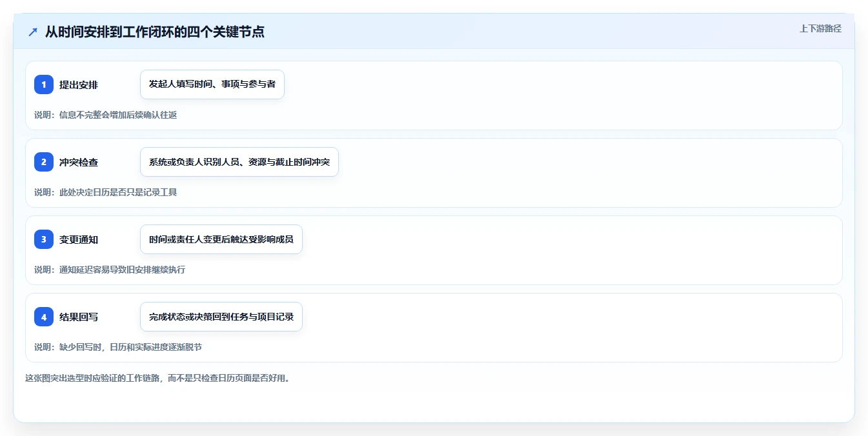
Task: Click the step number 3 badge
Action: (44, 239)
